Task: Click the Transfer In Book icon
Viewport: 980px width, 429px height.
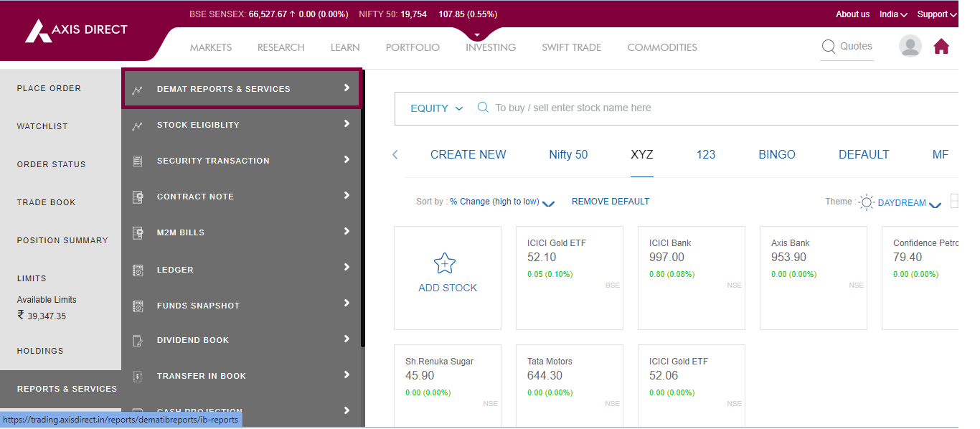Action: pyautogui.click(x=138, y=376)
